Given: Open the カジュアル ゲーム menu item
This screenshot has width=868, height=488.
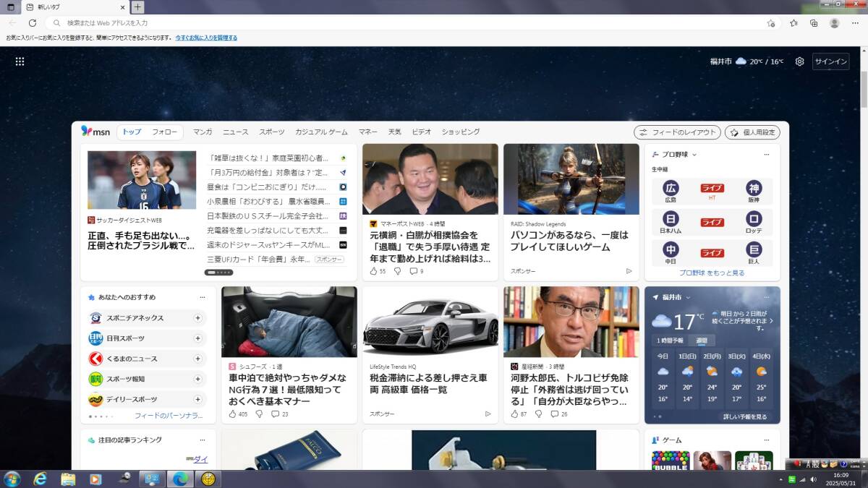Looking at the screenshot, I should point(321,132).
